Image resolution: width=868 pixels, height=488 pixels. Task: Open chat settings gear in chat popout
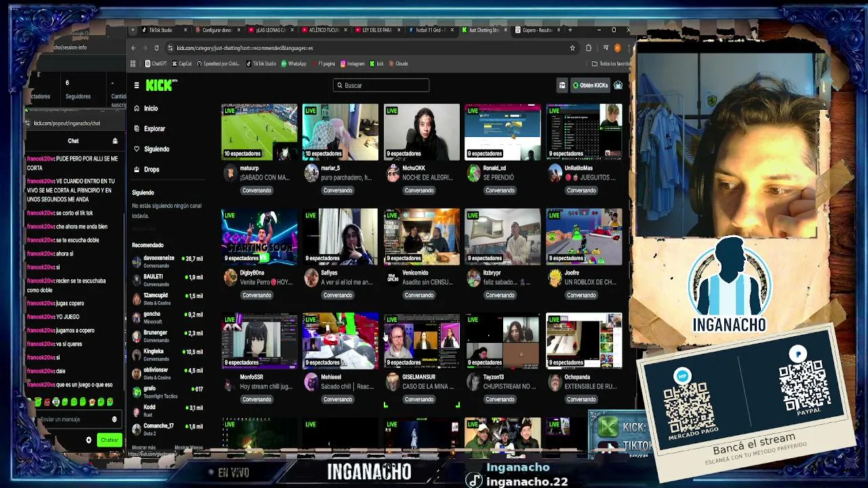(88, 441)
